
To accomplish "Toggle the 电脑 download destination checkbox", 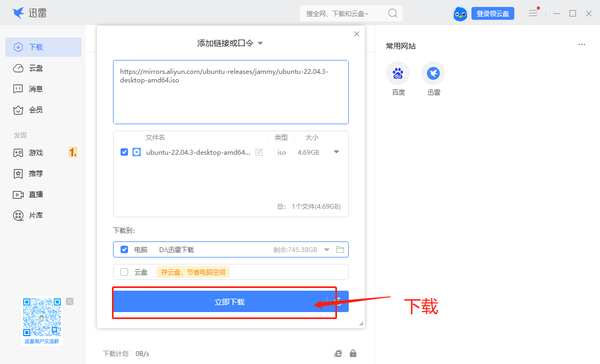I will [124, 249].
